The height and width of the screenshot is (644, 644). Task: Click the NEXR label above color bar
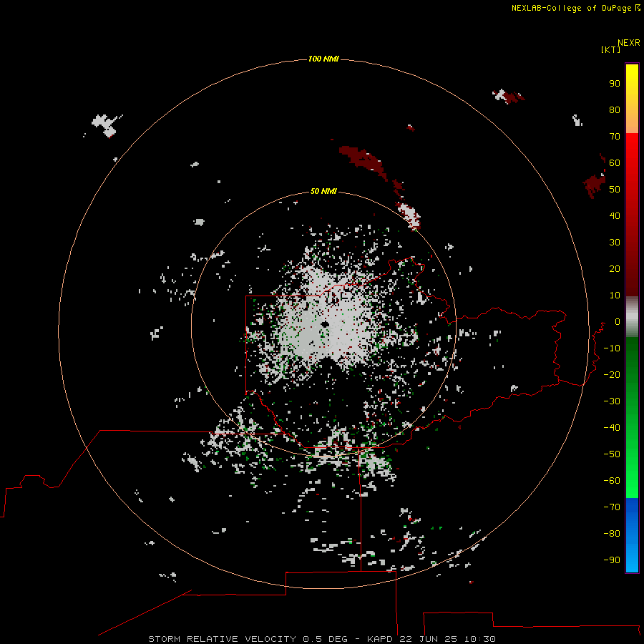(629, 43)
